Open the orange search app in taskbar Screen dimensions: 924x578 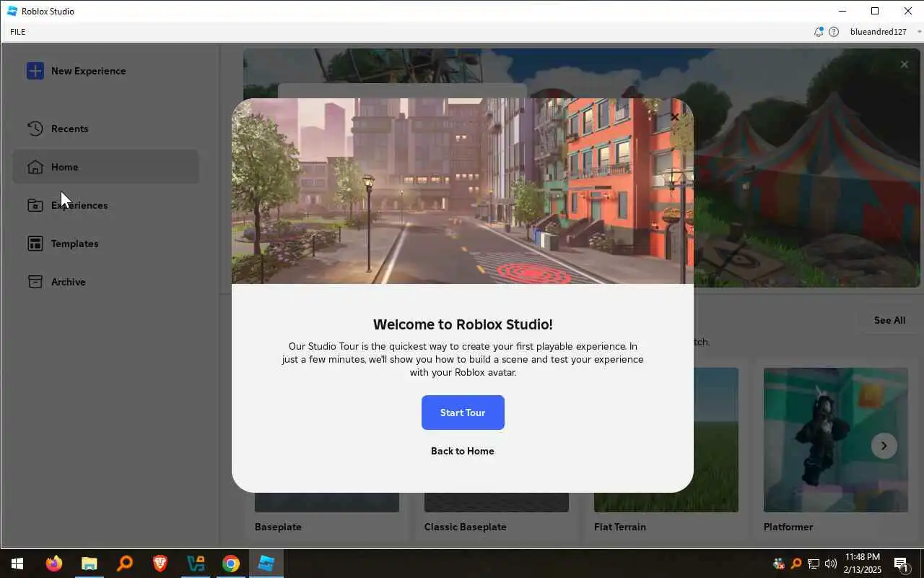(125, 564)
